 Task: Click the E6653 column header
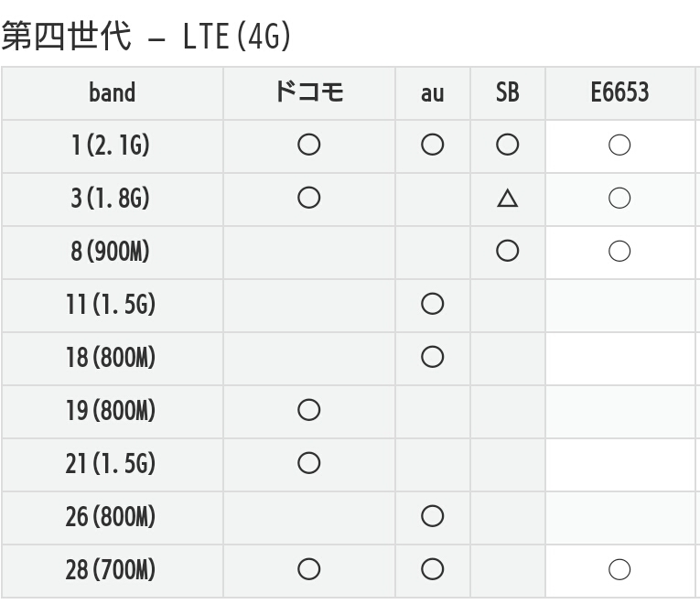click(x=619, y=92)
